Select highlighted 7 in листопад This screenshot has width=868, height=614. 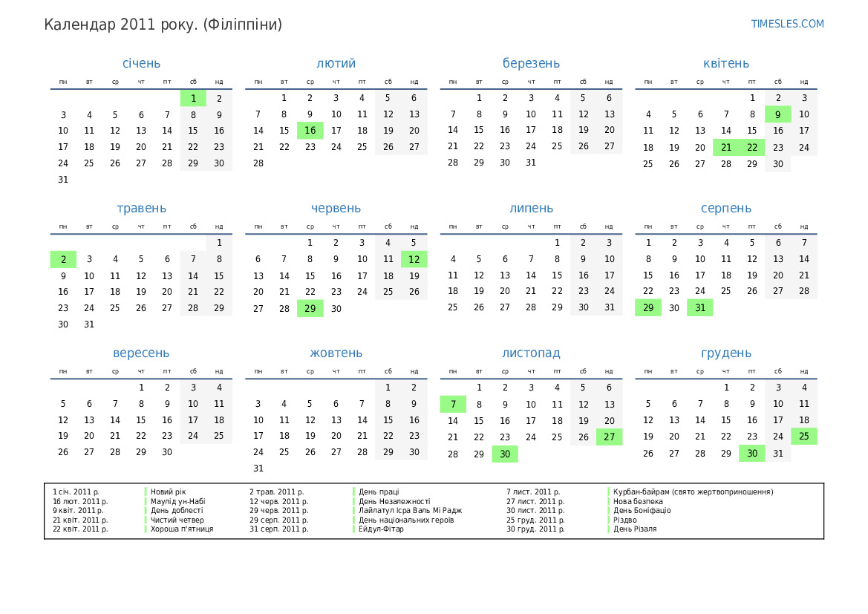click(453, 404)
